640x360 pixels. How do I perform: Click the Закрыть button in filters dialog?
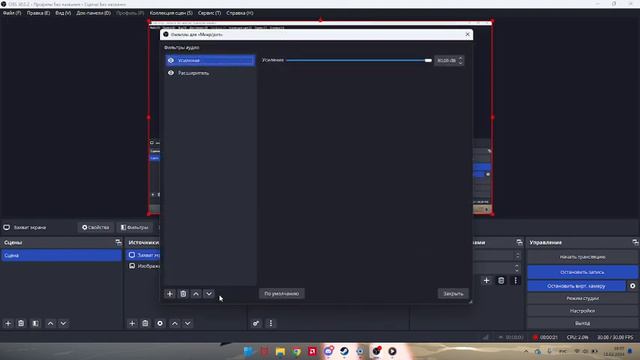(x=453, y=293)
